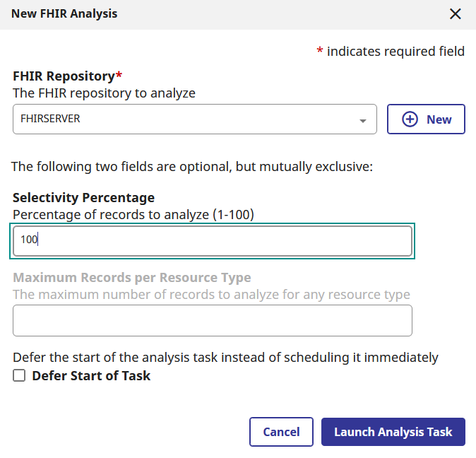Click the mutually exclusive fields notice text
This screenshot has width=476, height=458.
[192, 167]
